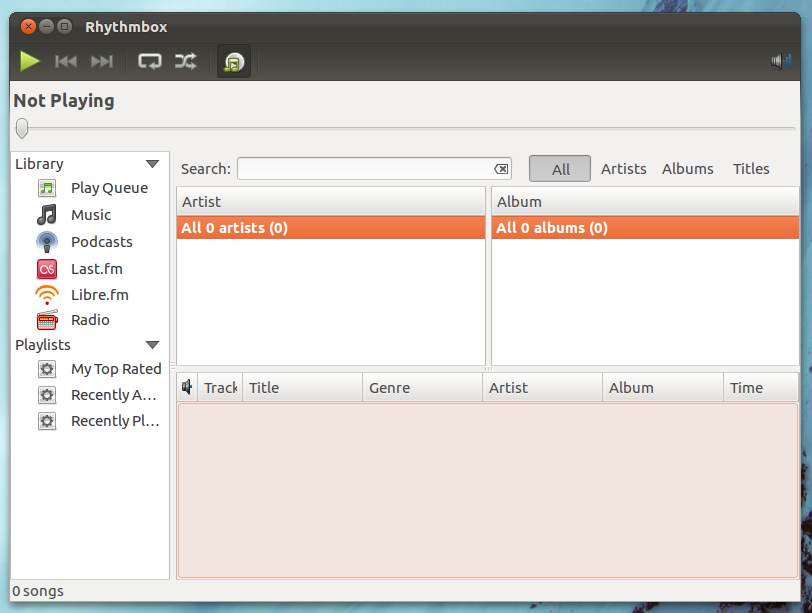The height and width of the screenshot is (613, 812).
Task: Toggle shuffle mode
Action: 185,61
